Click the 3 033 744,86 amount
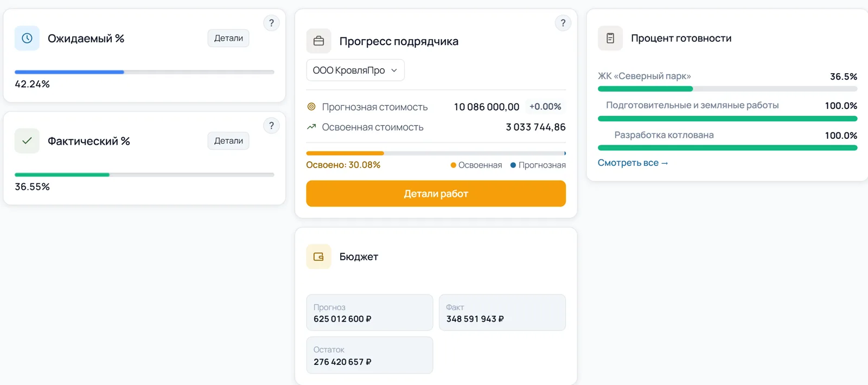868x385 pixels. 535,127
